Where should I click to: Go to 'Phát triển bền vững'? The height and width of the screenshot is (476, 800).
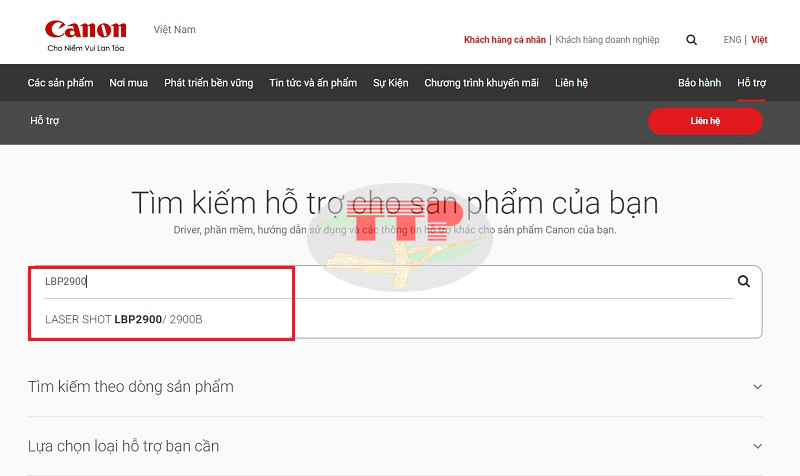[x=209, y=83]
